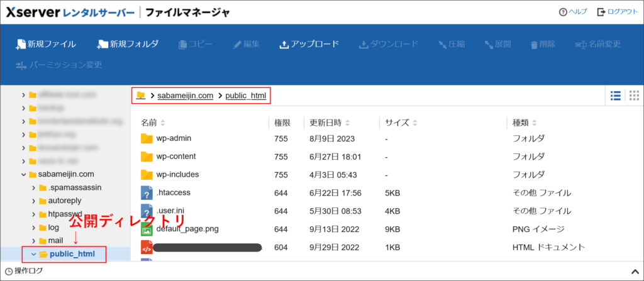The image size is (644, 281).
Task: Click the PNG イメージ type cell
Action: click(x=538, y=229)
